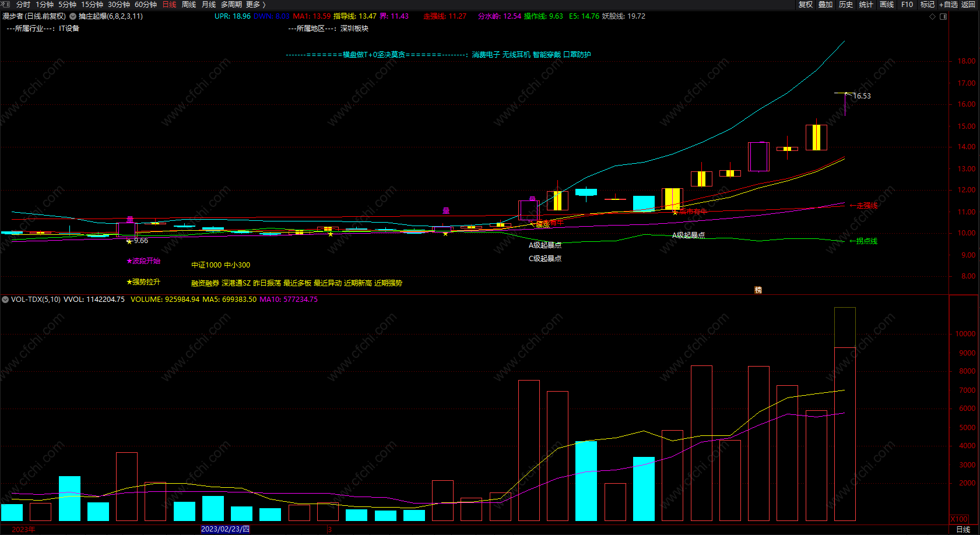Click the 消费电子 concept tag
The image size is (980, 535).
(x=486, y=55)
